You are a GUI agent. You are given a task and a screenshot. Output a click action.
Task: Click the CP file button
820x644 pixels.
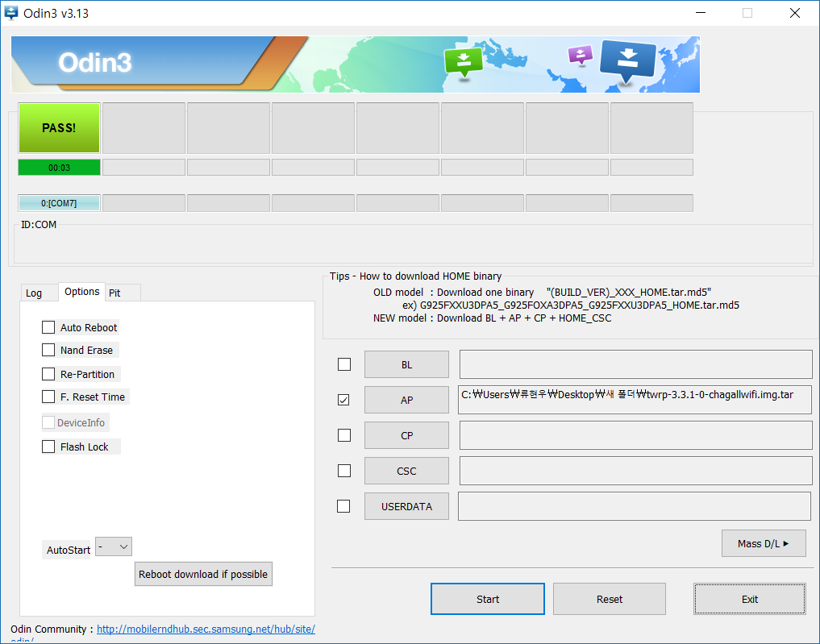coord(406,435)
